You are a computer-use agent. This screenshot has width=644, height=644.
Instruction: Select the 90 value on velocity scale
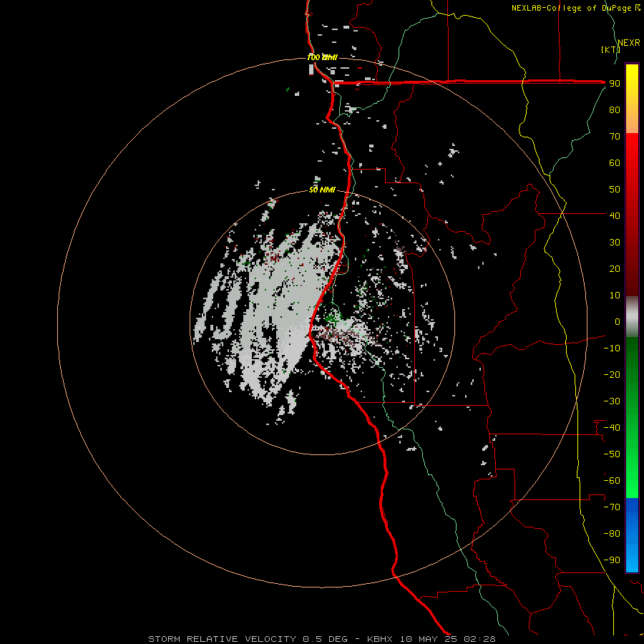point(615,84)
